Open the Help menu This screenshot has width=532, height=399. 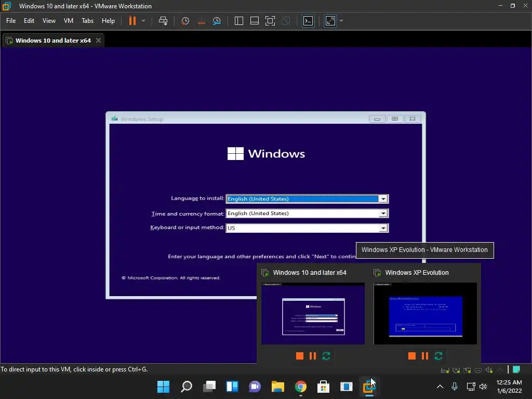pyautogui.click(x=108, y=21)
